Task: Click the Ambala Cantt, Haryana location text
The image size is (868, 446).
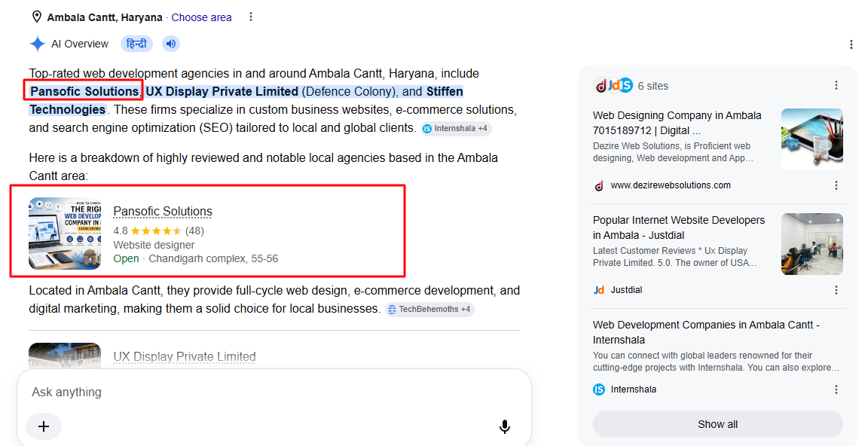Action: click(105, 17)
